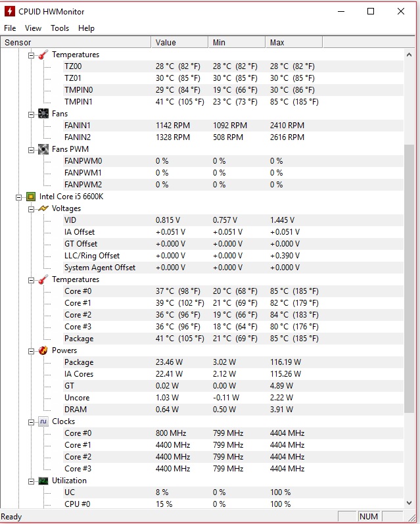Click the Utilization graph icon
Screen dimensions: 420x524
[x=43, y=481]
